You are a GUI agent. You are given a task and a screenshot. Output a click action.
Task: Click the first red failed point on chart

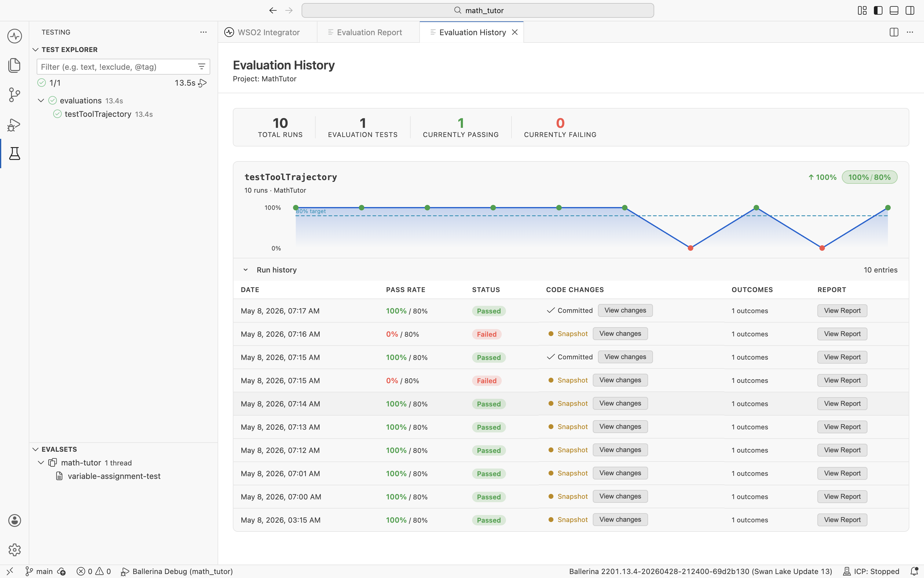pos(690,248)
